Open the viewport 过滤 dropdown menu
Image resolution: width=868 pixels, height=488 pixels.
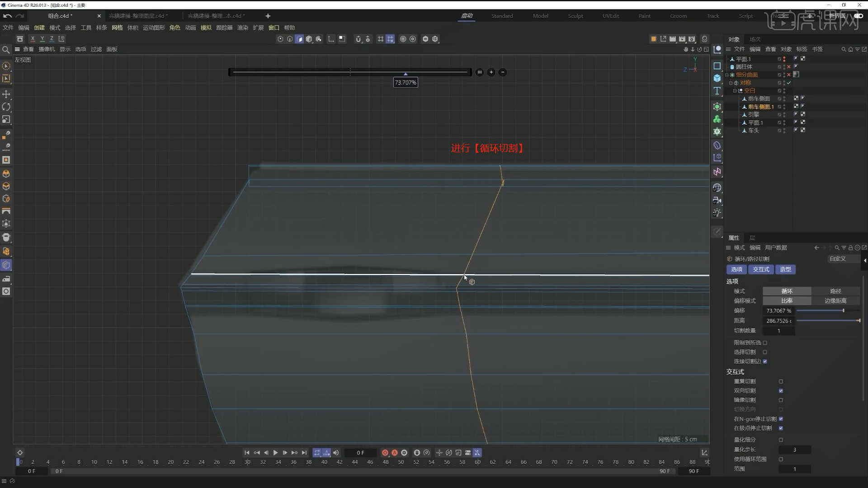coord(96,49)
